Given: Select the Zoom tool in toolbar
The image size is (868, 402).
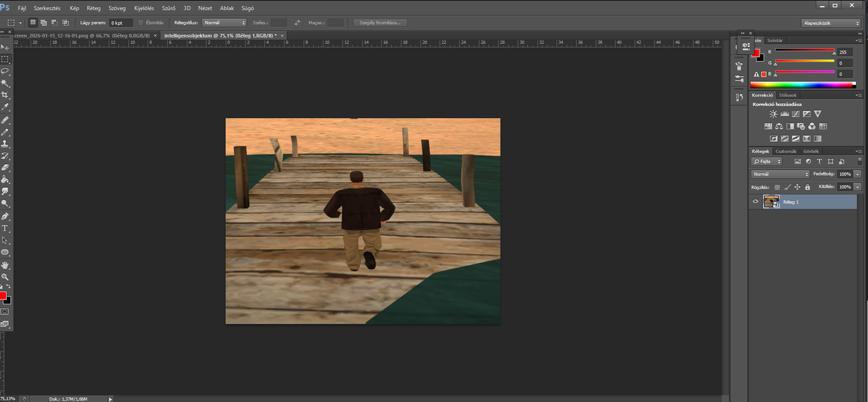Looking at the screenshot, I should pos(5,277).
